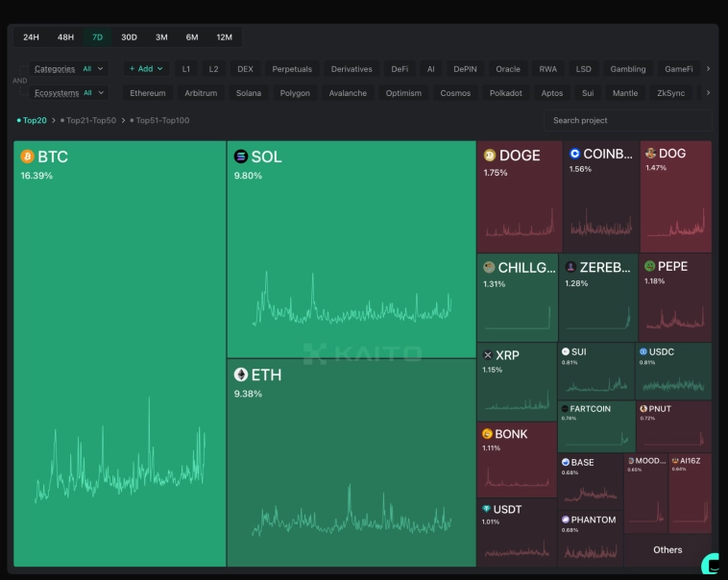Expand more ecosystems with the right arrow
The image size is (728, 580).
coord(708,93)
